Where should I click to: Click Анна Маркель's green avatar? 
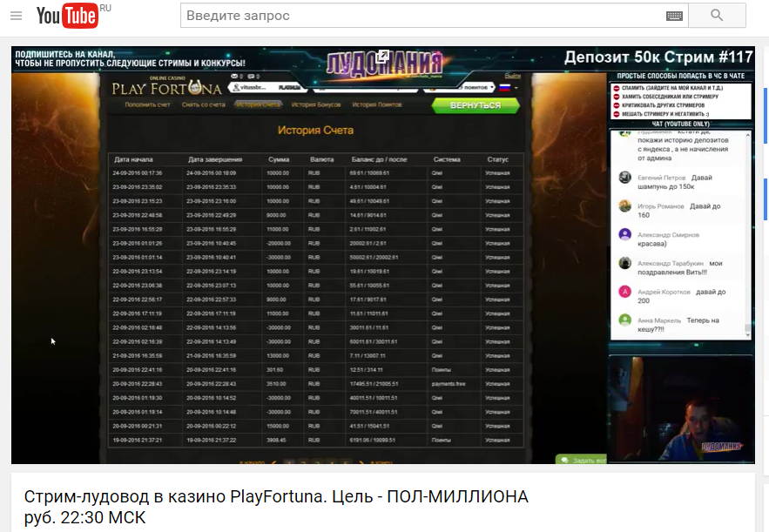(x=624, y=320)
